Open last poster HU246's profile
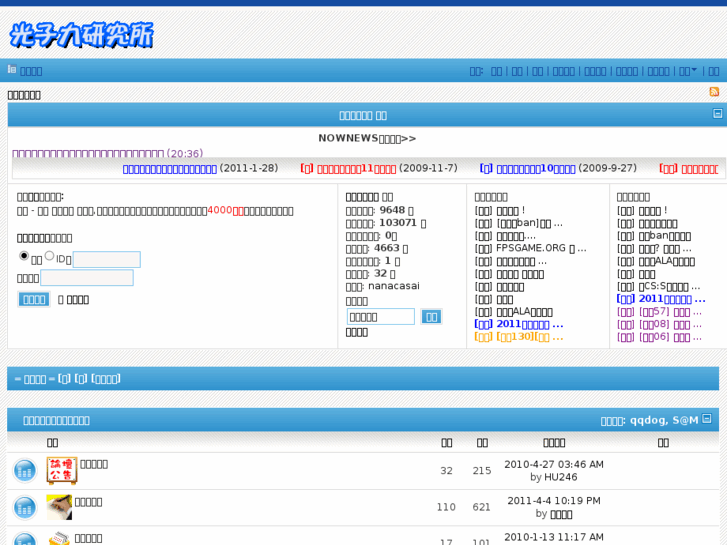Screen dimensions: 727x545 pyautogui.click(x=561, y=477)
